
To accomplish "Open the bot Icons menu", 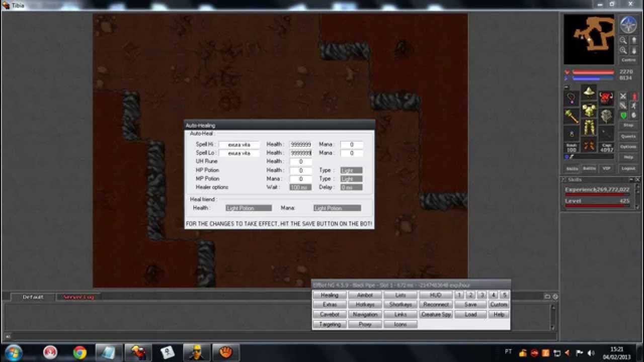I will [x=400, y=324].
